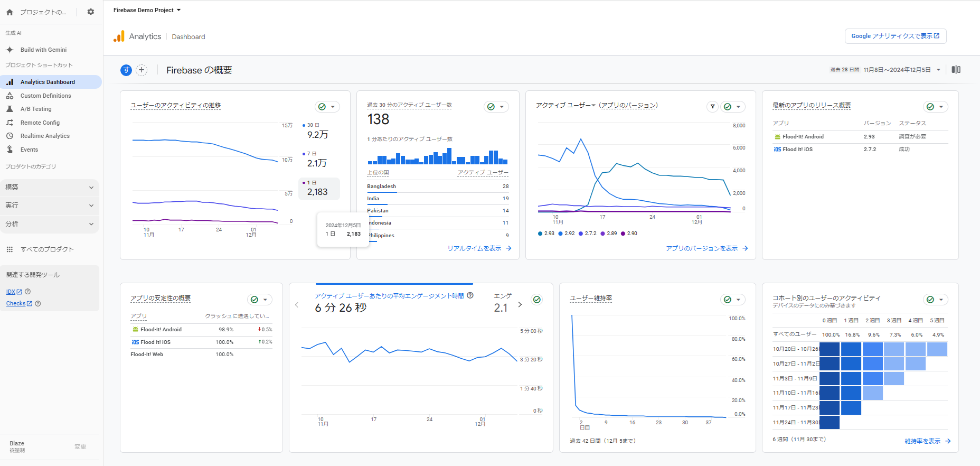Select the 1 日 2,183 metric

(x=319, y=189)
